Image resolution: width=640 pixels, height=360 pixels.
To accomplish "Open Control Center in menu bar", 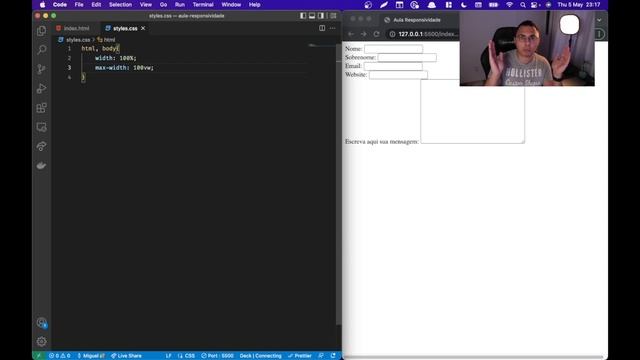I will point(535,4).
